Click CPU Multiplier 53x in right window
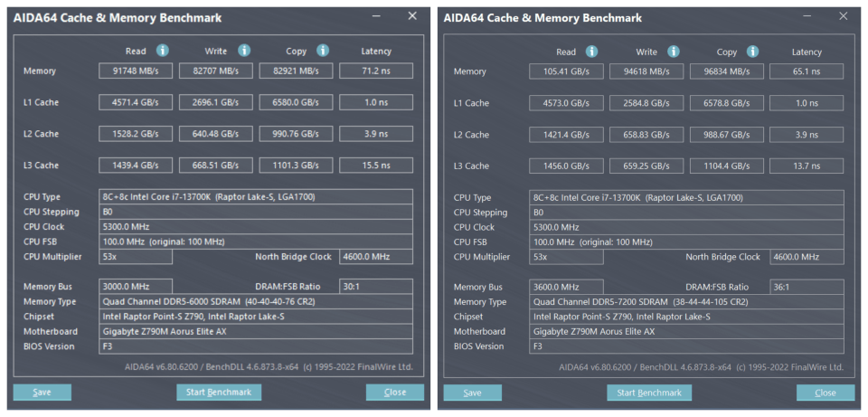The width and height of the screenshot is (868, 417). [566, 257]
